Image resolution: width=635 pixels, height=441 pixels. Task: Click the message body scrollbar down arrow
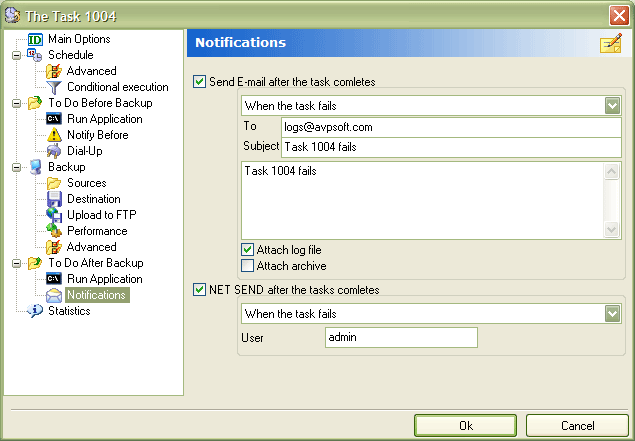pyautogui.click(x=612, y=230)
